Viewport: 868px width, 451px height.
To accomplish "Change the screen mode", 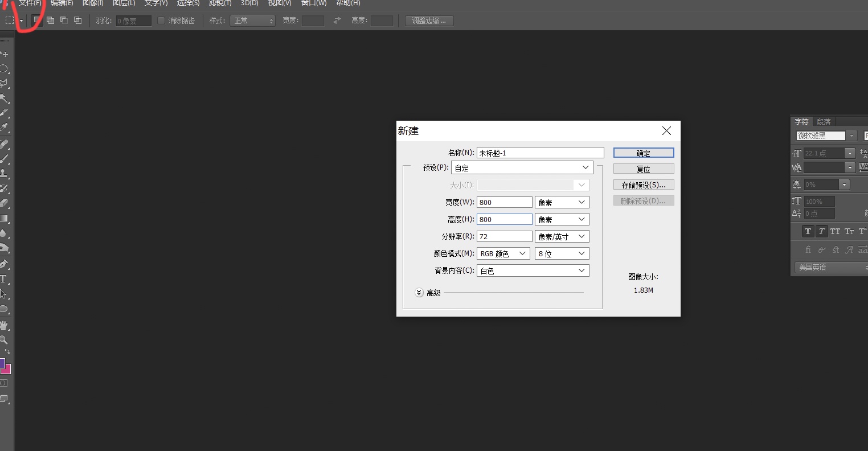I will click(x=4, y=398).
